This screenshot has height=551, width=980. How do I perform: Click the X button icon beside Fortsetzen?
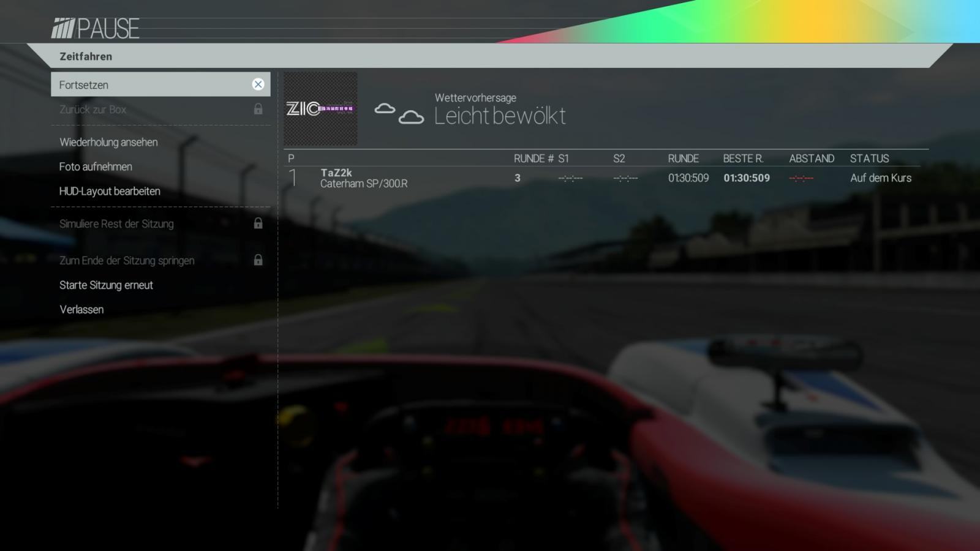(x=258, y=84)
